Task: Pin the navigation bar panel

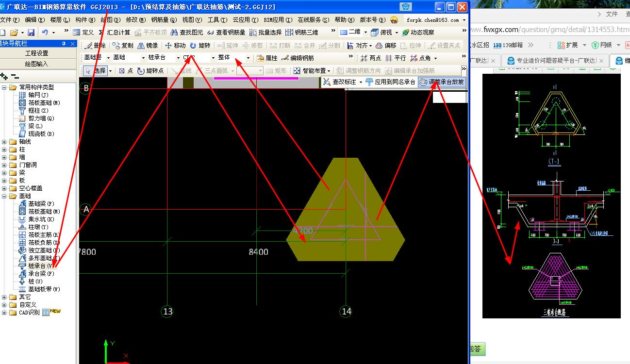Action: 64,44
